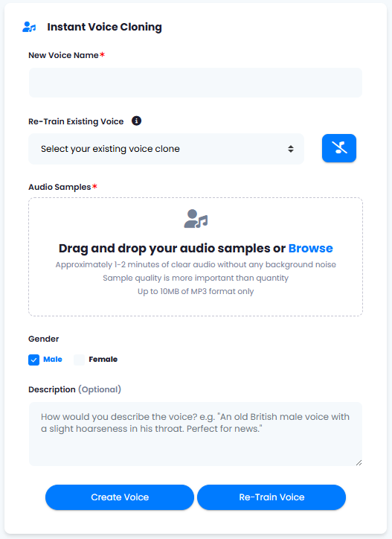Click the voice cloning icon beside the title
This screenshot has width=392, height=539.
pyautogui.click(x=29, y=27)
